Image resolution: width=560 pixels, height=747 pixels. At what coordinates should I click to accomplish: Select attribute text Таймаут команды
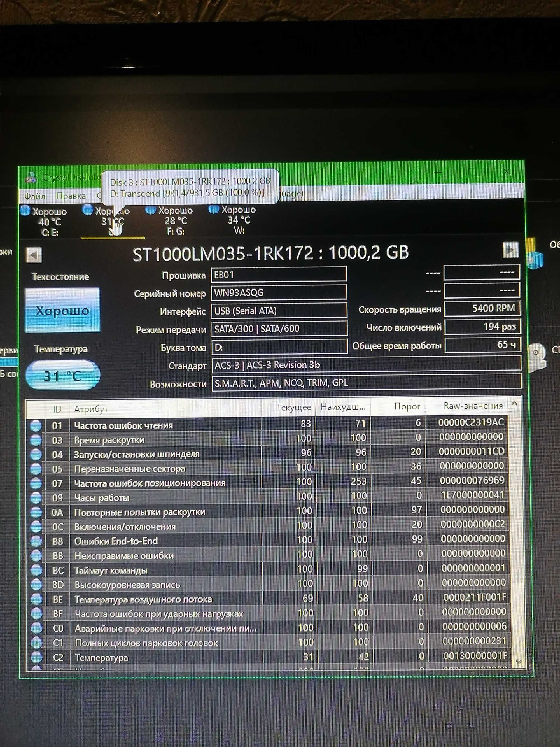111,570
